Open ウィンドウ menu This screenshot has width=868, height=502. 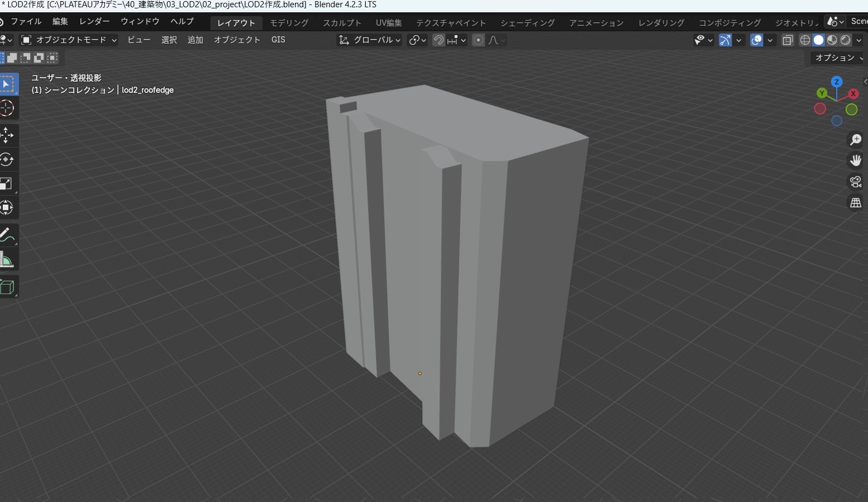point(140,21)
